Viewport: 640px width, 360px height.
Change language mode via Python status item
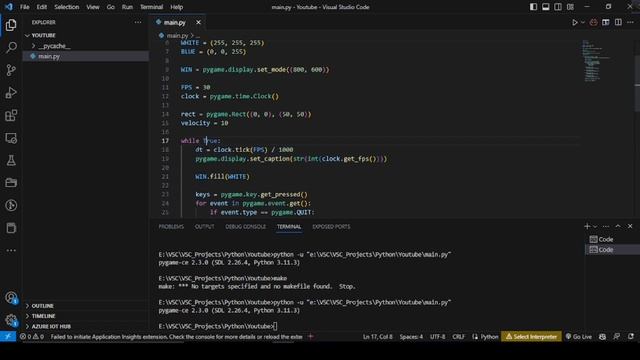(x=486, y=337)
